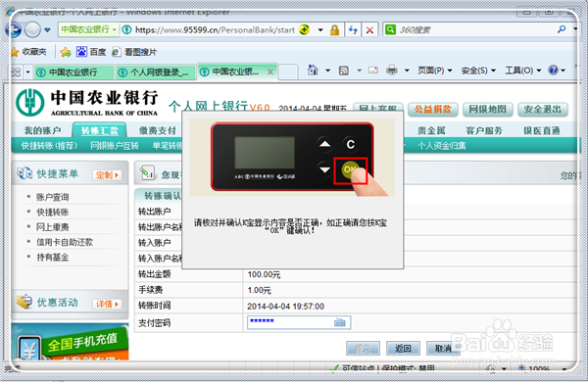Open the 看图搜片 bookmark
This screenshot has height=382, width=588.
pos(134,52)
